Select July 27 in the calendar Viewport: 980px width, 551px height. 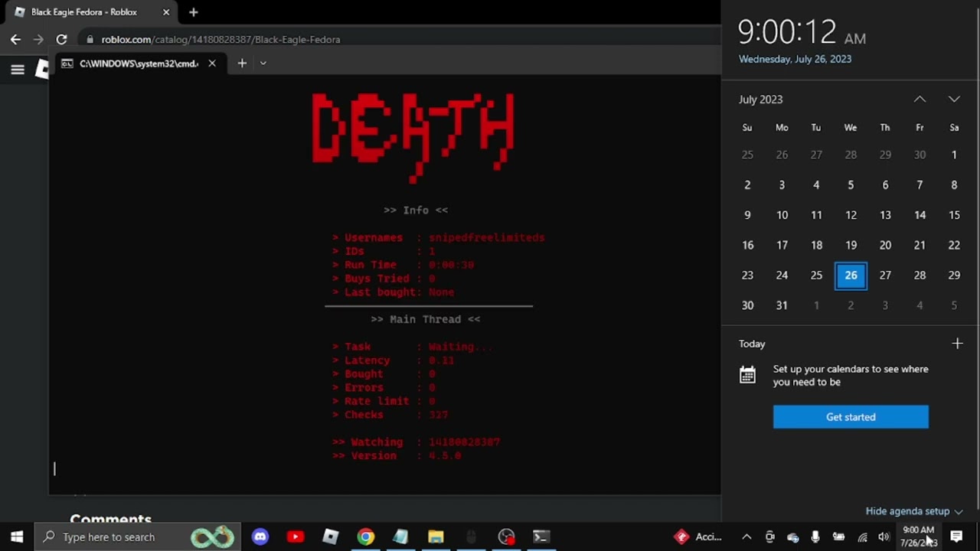pos(885,275)
